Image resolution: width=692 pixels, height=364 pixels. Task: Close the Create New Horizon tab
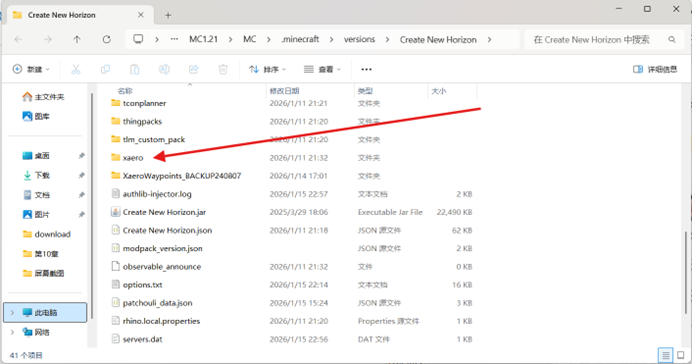141,15
